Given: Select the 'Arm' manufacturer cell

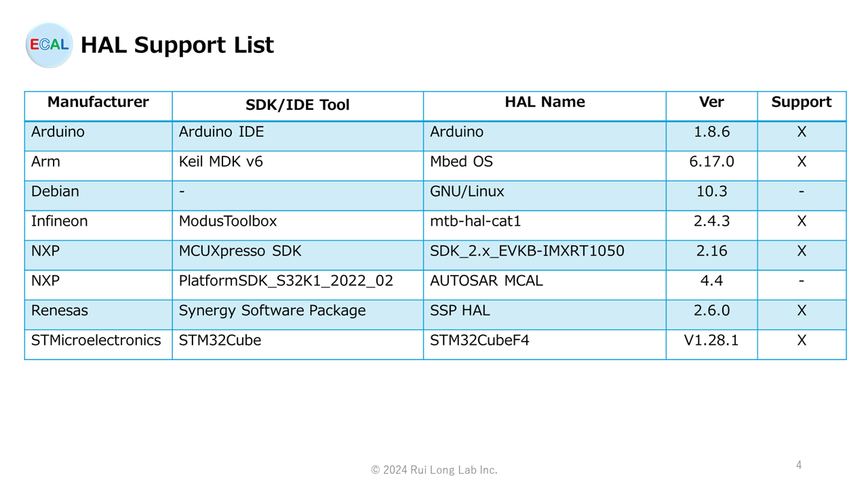Looking at the screenshot, I should coord(98,166).
